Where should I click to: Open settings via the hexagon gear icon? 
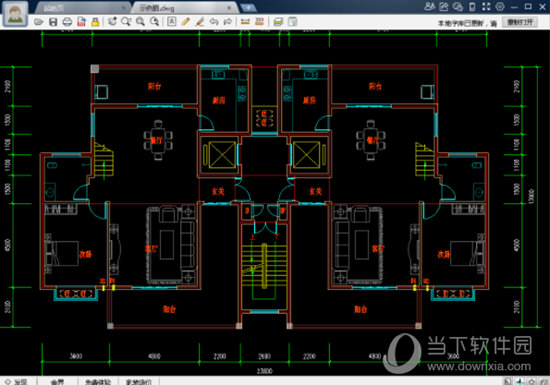point(500,6)
